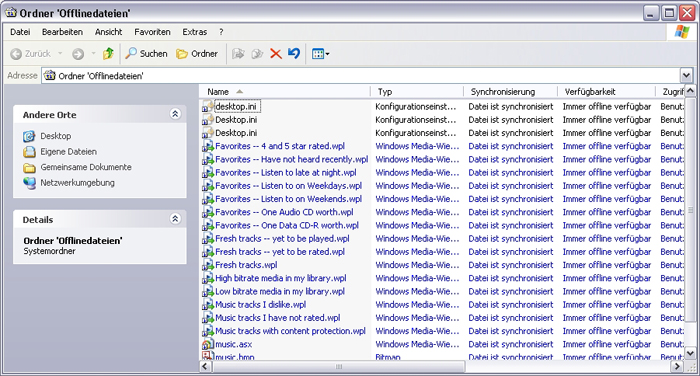The width and height of the screenshot is (700, 376).
Task: Click the grayed move-to-folder toolbar icon
Action: click(238, 54)
